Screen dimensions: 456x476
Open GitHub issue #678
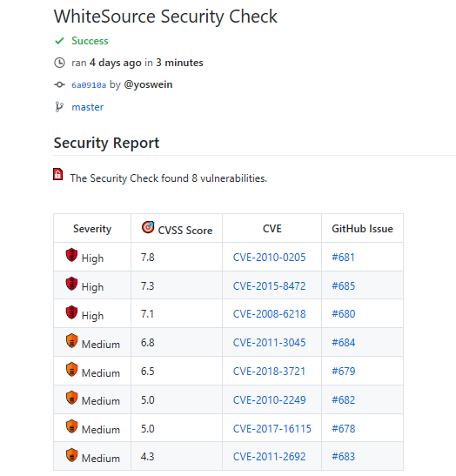click(344, 429)
